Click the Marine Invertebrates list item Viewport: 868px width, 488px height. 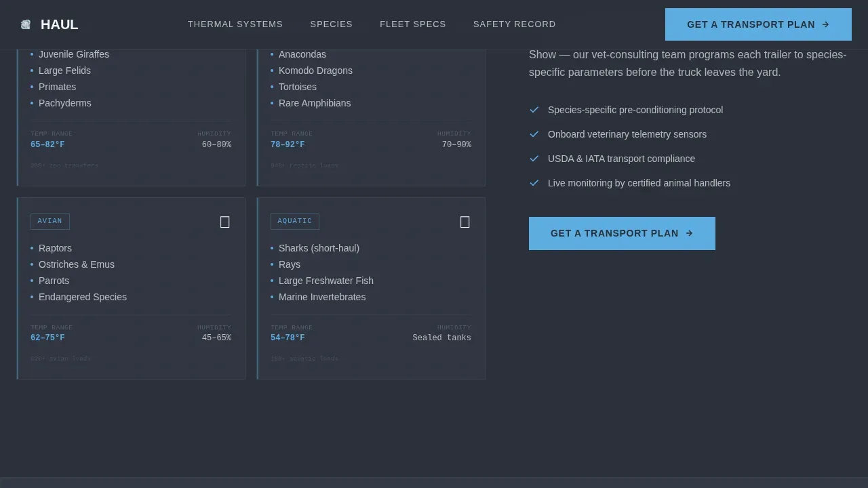click(322, 297)
